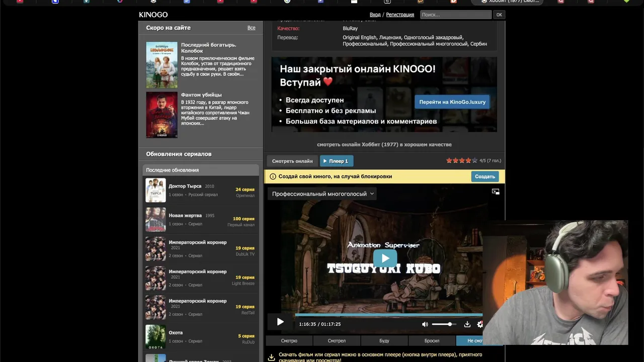Expand the Профессиональный многоголосый translation dropdown
The image size is (644, 362).
(x=323, y=194)
